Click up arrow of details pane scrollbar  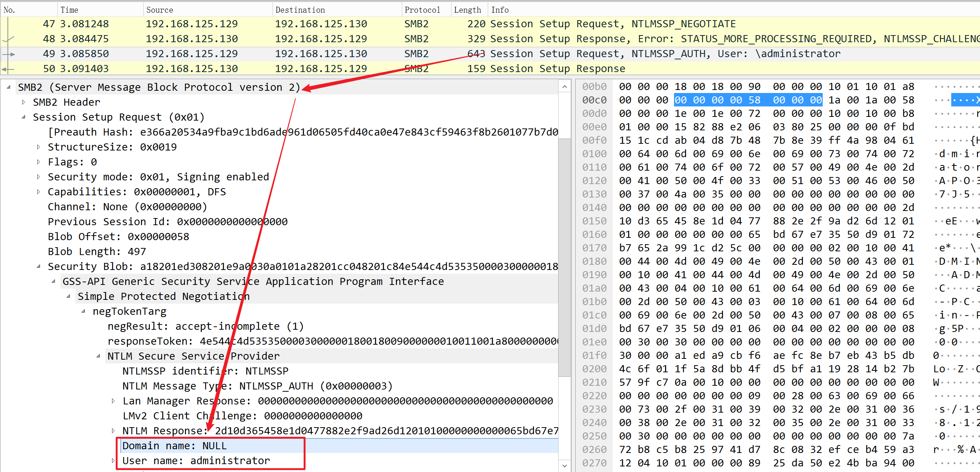(x=565, y=87)
